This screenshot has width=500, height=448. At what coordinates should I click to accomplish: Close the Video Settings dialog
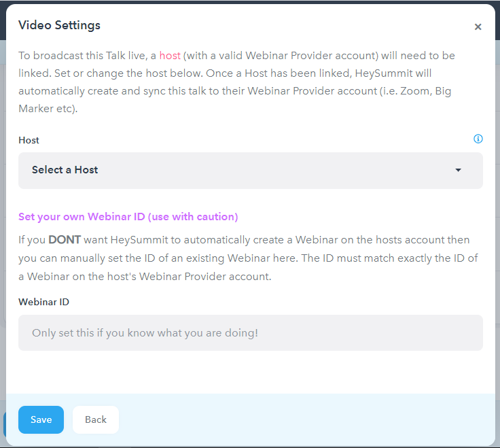(478, 27)
